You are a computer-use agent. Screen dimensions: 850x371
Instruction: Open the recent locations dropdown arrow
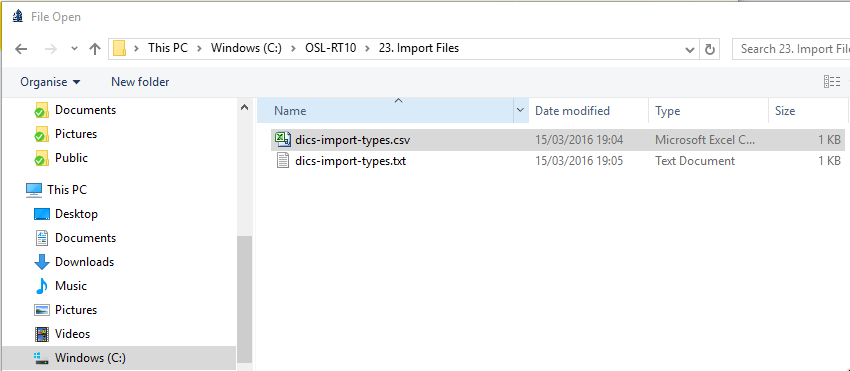point(75,49)
